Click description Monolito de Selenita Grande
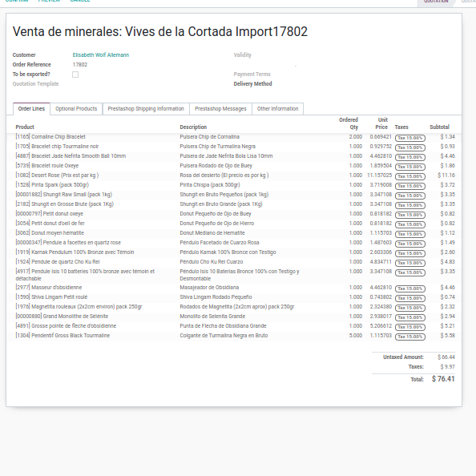The height and width of the screenshot is (476, 476). (212, 317)
